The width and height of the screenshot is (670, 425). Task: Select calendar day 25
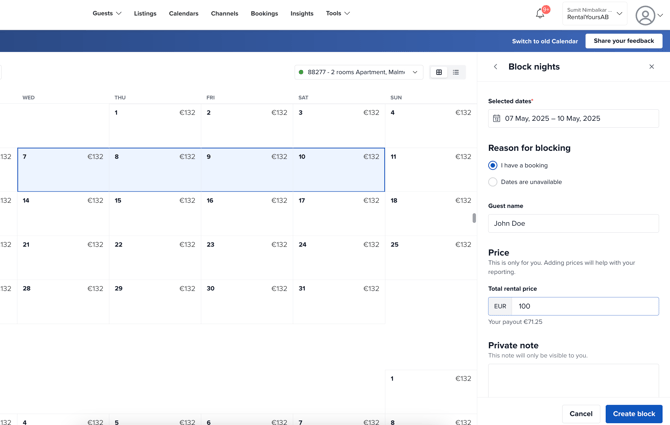click(431, 258)
